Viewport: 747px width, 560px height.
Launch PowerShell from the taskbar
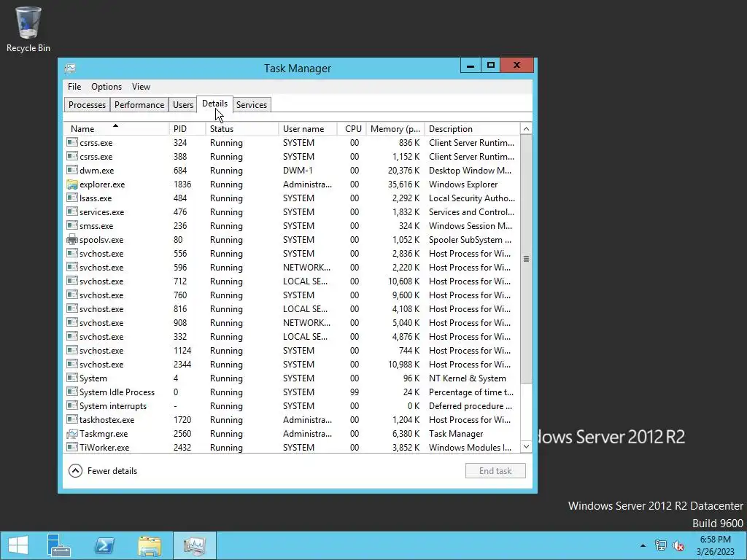click(104, 545)
